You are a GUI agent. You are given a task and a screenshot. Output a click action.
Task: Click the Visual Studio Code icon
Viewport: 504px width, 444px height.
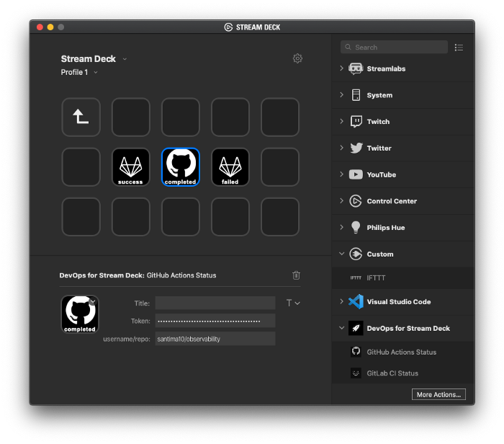[356, 302]
